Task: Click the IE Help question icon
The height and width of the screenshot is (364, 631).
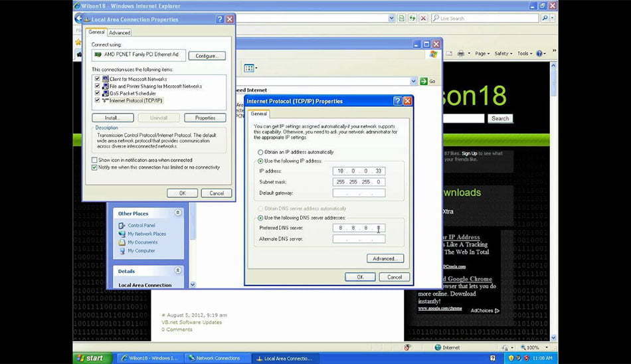Action: pos(541,53)
